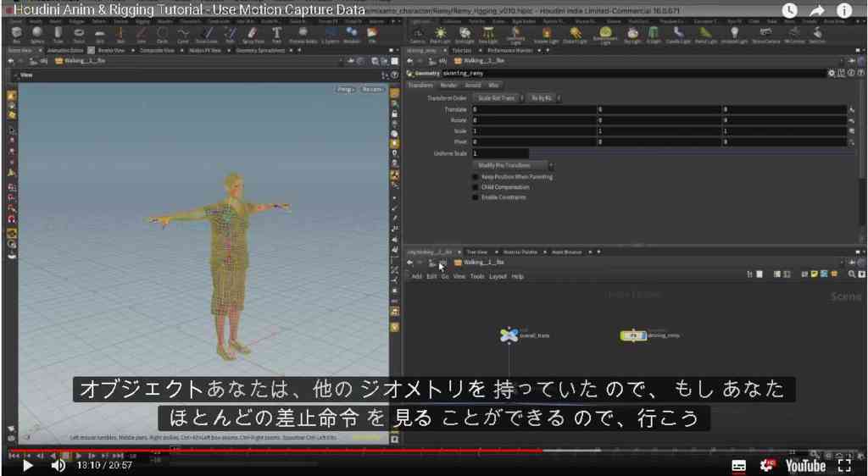Screen dimensions: 868x476
Task: Switch to the Render View tab
Action: pyautogui.click(x=111, y=50)
